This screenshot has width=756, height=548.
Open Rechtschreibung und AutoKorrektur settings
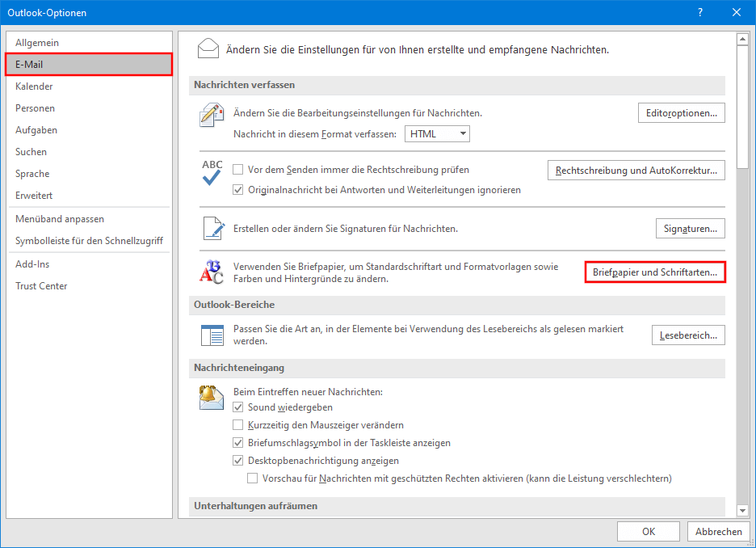tap(636, 171)
